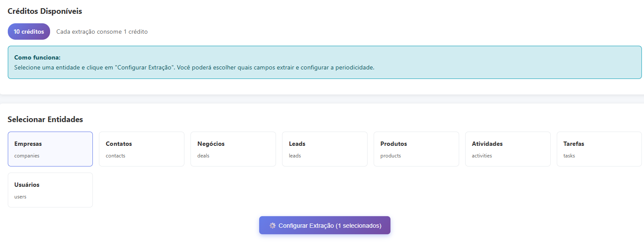Select the Tarefas entity card
Image resolution: width=644 pixels, height=242 pixels.
point(599,149)
